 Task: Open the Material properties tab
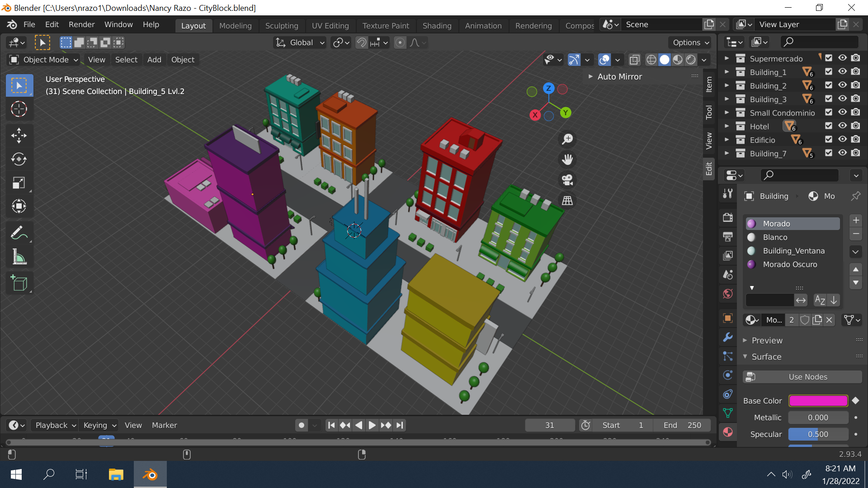click(x=728, y=432)
